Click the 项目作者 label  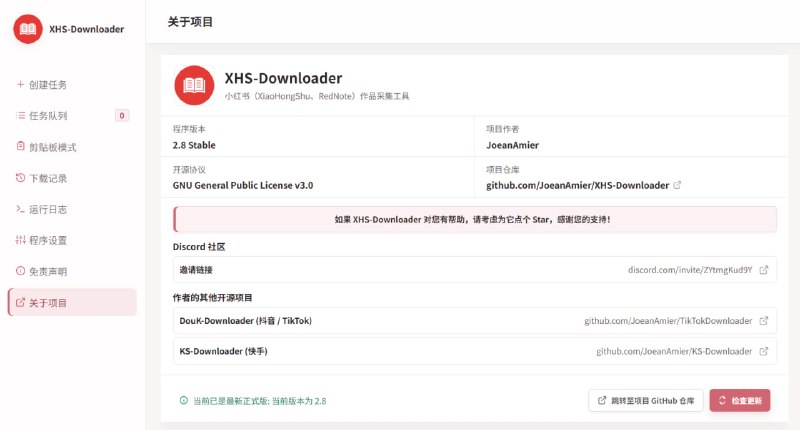pyautogui.click(x=503, y=129)
